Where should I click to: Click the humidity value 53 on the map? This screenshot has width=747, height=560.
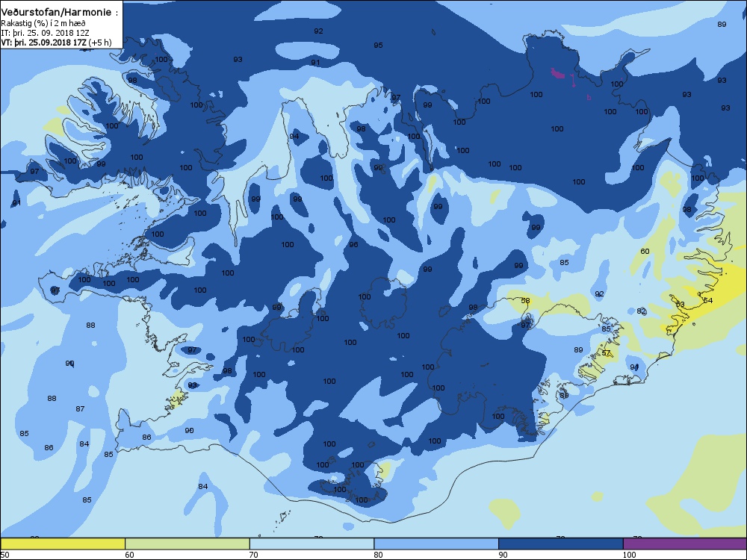tap(681, 305)
